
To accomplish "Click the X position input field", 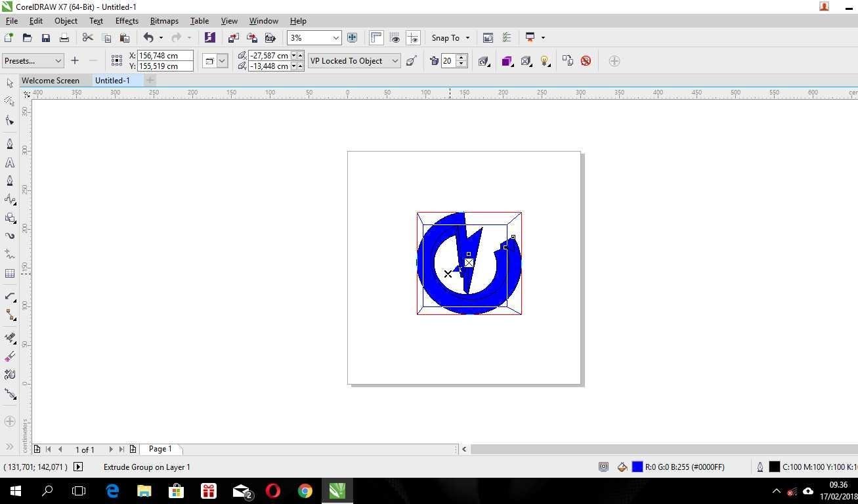I will click(165, 56).
